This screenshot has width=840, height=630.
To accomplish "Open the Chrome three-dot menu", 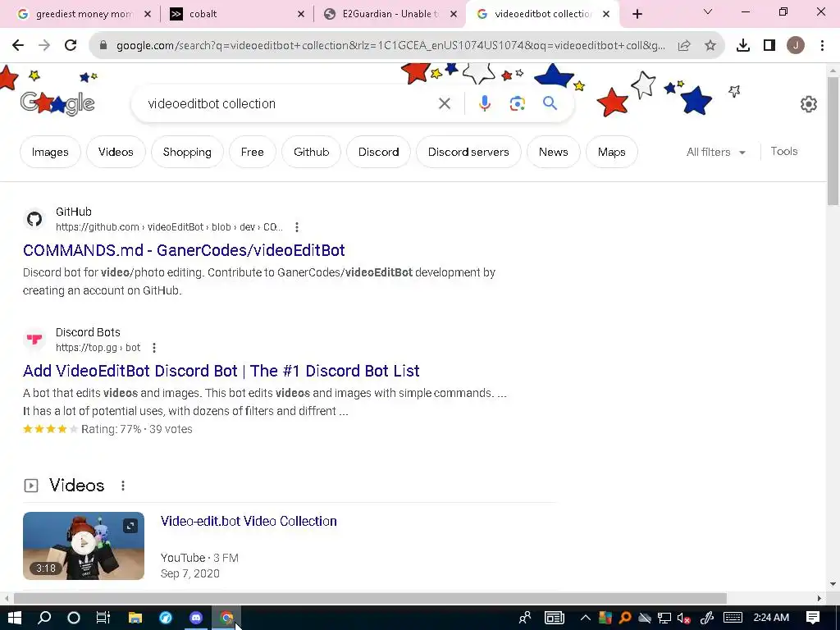I will 822,46.
